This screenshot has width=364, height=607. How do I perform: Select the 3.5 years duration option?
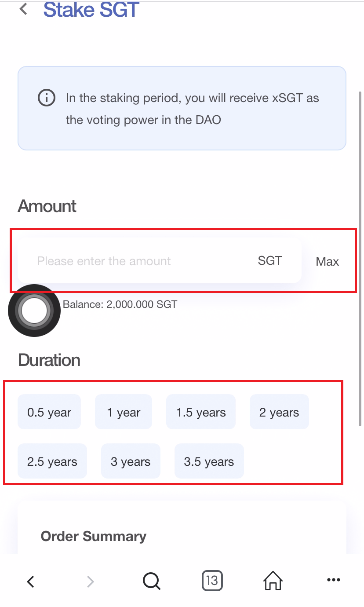pyautogui.click(x=209, y=461)
